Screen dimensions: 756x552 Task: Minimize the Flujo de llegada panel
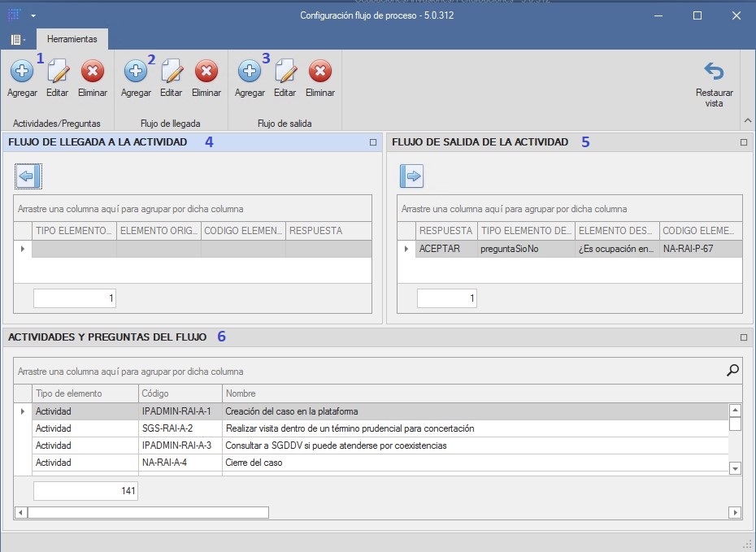372,141
